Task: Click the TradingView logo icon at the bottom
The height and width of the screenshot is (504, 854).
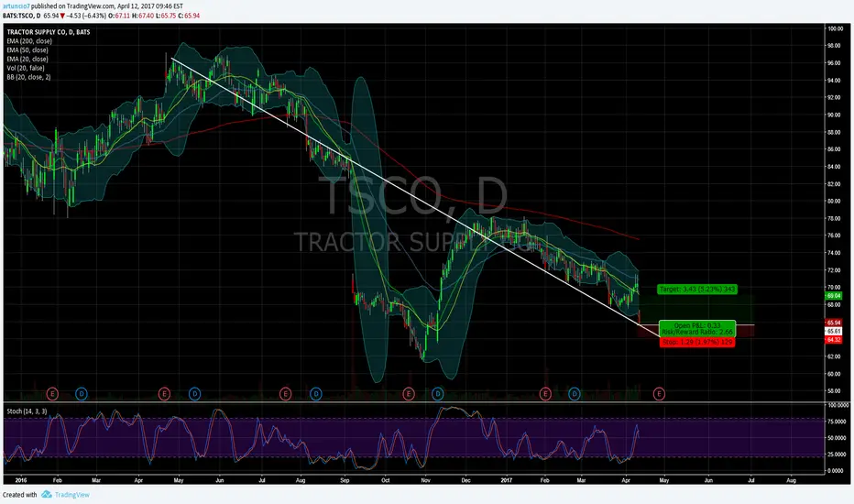Action: 47,494
